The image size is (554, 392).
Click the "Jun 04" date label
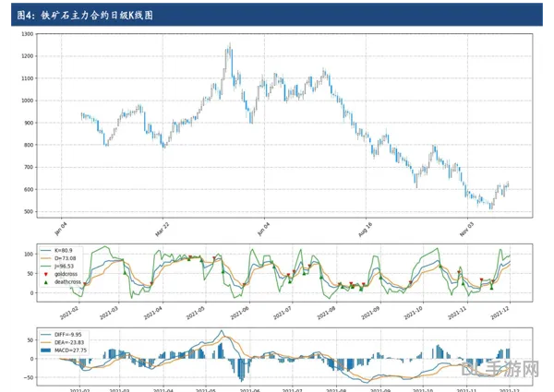tap(263, 229)
